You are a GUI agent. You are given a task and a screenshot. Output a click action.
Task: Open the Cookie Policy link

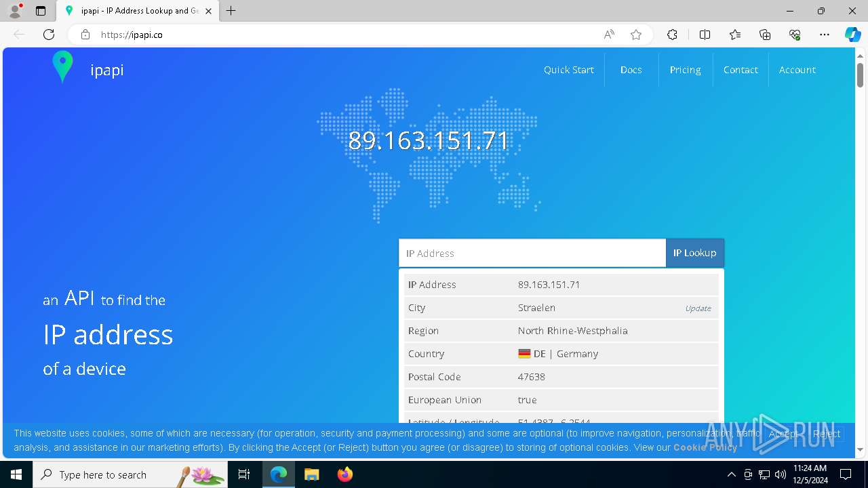[705, 447]
